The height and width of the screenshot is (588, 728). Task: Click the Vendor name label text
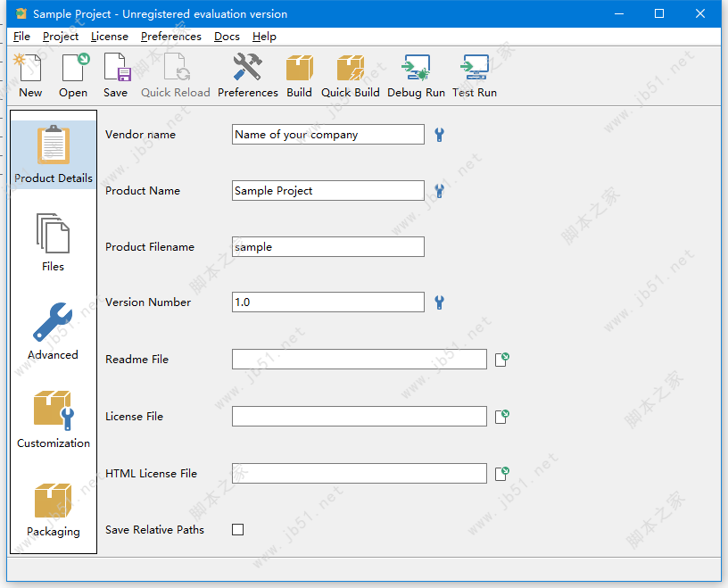click(x=140, y=135)
